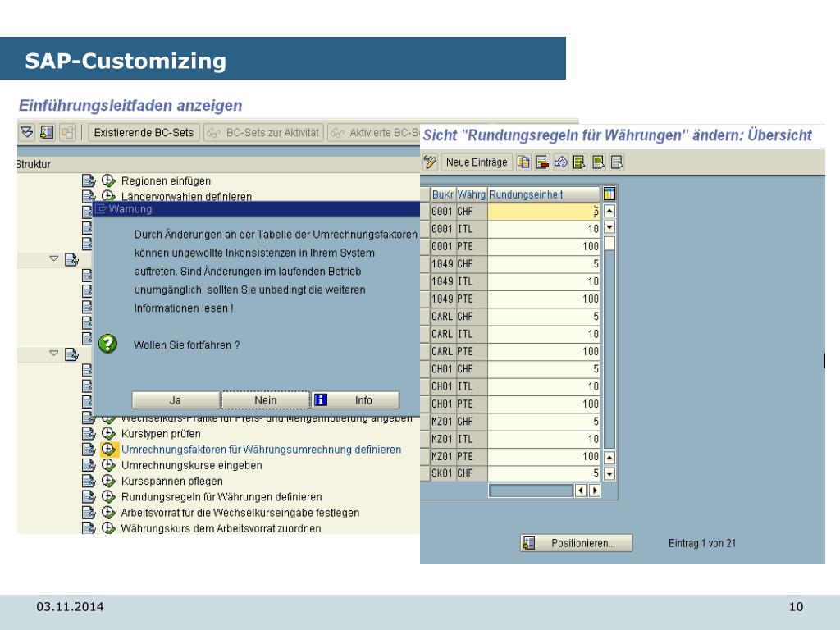Click Rundungseinheit field of row 0001 ITL

[543, 229]
